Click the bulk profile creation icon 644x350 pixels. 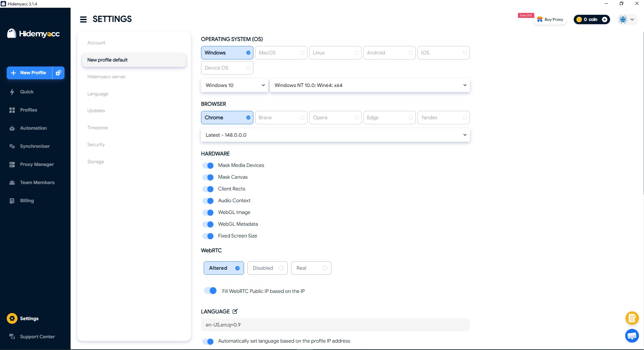[x=58, y=73]
